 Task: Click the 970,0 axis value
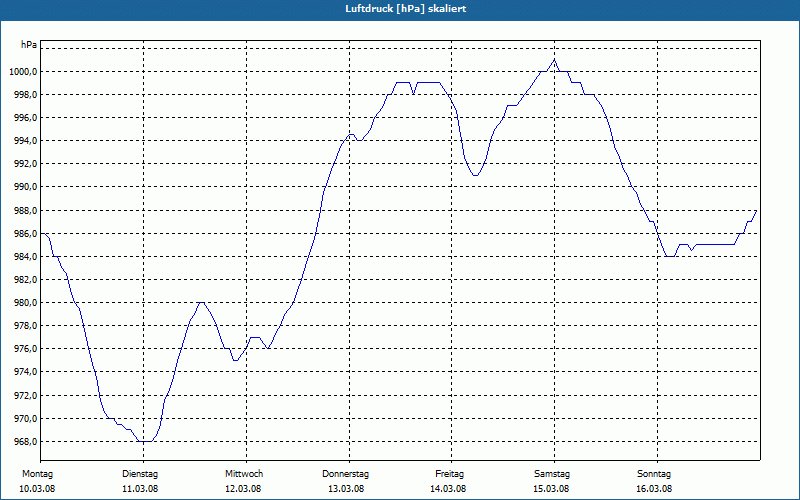[25, 419]
